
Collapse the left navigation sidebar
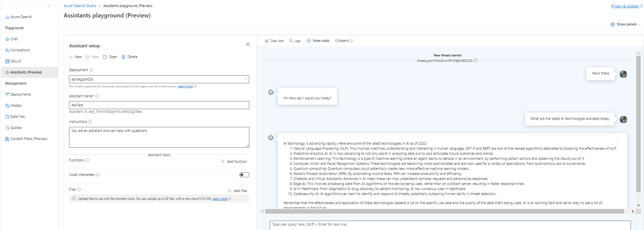[49, 6]
